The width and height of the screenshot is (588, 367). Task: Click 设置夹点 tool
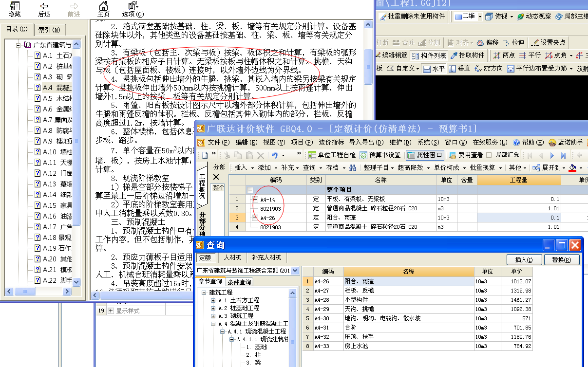(x=549, y=42)
